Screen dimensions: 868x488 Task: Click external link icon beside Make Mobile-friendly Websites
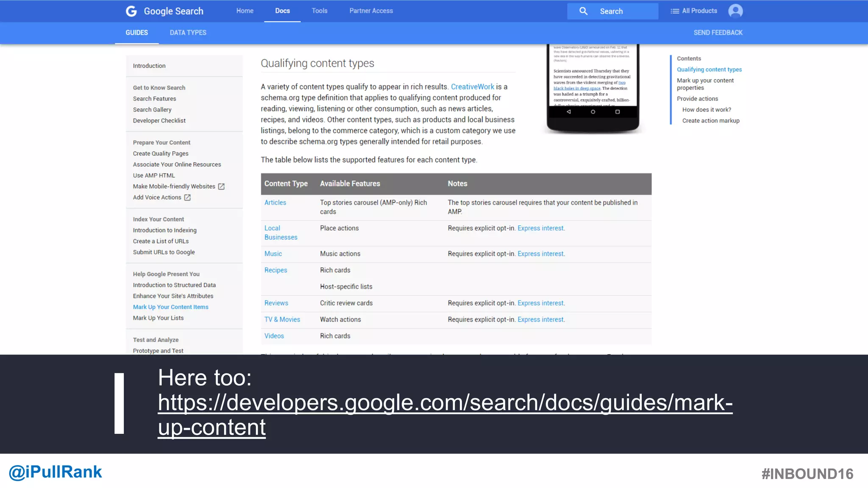221,186
